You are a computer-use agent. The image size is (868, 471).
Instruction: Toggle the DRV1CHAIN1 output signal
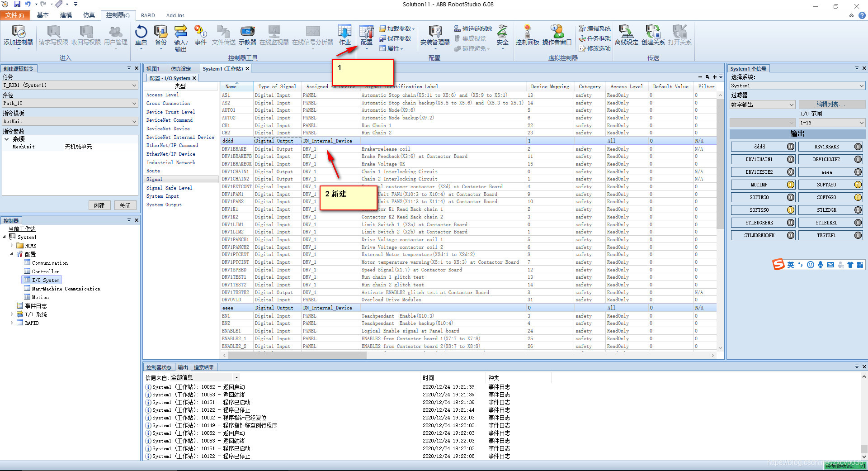(763, 159)
